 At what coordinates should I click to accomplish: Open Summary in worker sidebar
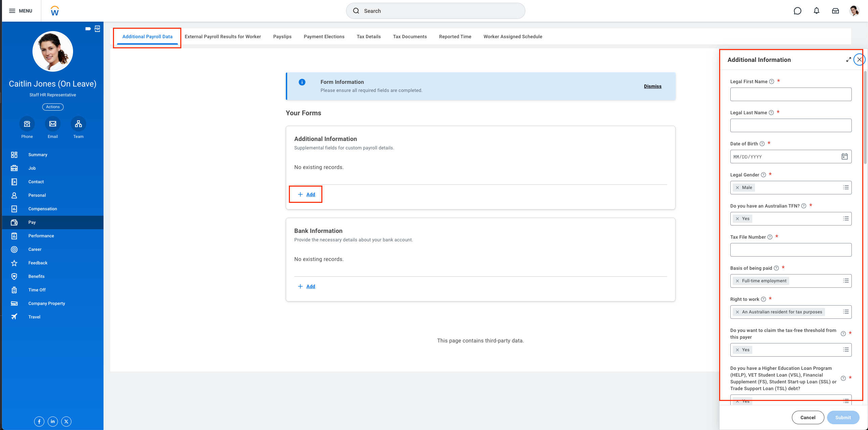pyautogui.click(x=53, y=154)
